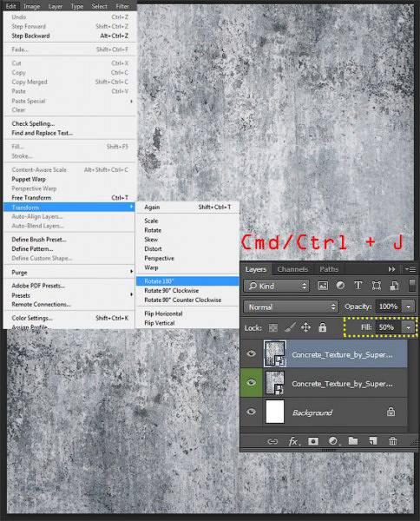This screenshot has height=521, width=420.
Task: Switch to the Channels tab
Action: pos(292,269)
